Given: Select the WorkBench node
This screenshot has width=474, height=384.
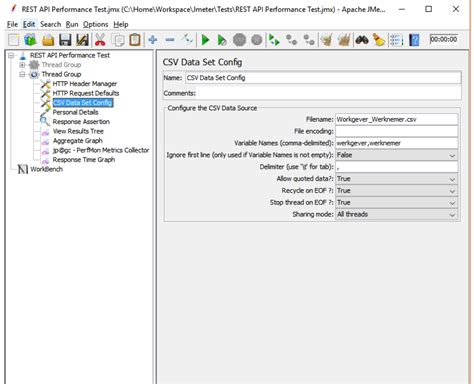Looking at the screenshot, I should click(46, 169).
